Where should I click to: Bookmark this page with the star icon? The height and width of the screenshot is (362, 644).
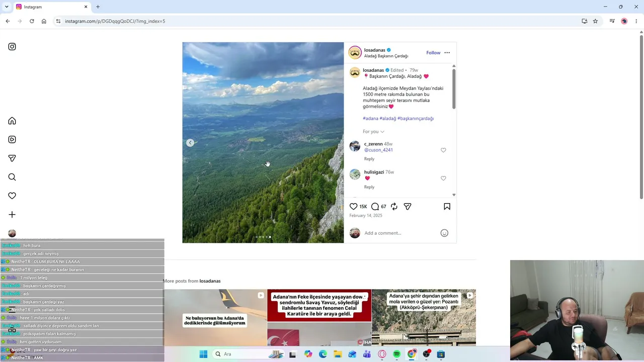(x=595, y=21)
